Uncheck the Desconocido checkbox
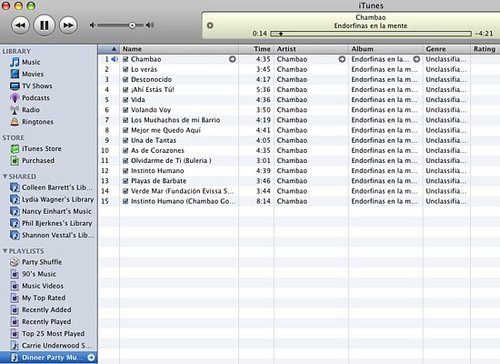 [x=125, y=80]
